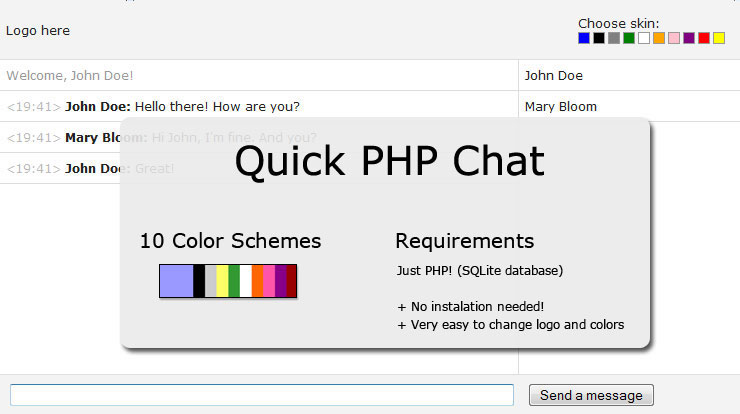Click the 'Choose skin:' label
The image size is (740, 414).
point(618,24)
